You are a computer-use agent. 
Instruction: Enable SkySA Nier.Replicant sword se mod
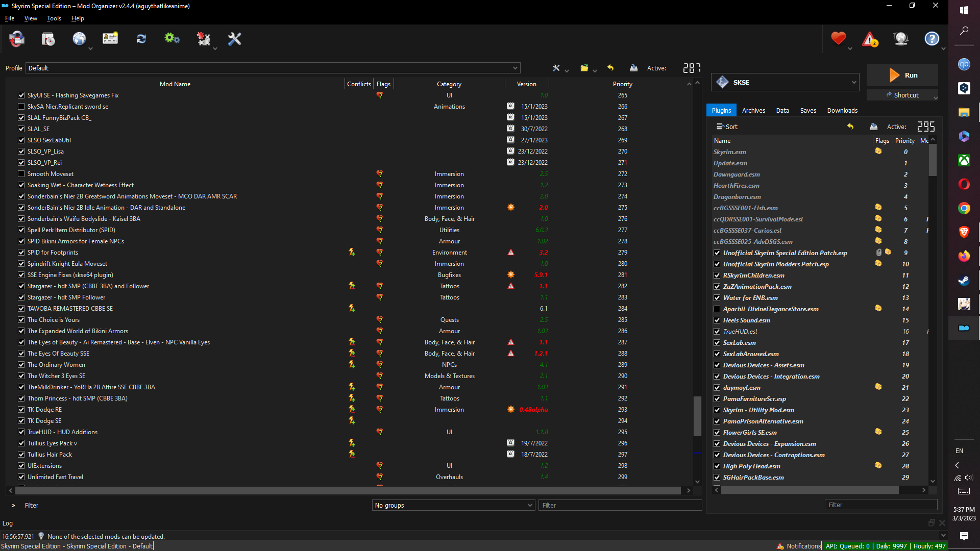[21, 106]
